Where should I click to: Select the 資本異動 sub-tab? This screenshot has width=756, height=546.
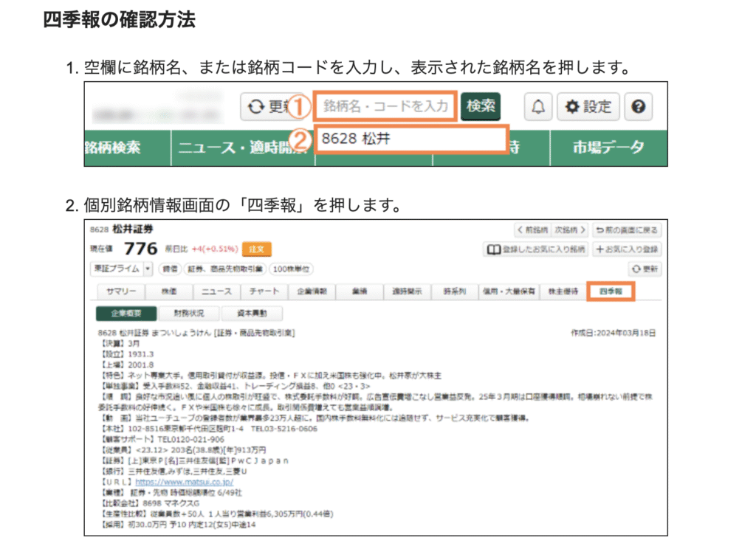(x=252, y=314)
